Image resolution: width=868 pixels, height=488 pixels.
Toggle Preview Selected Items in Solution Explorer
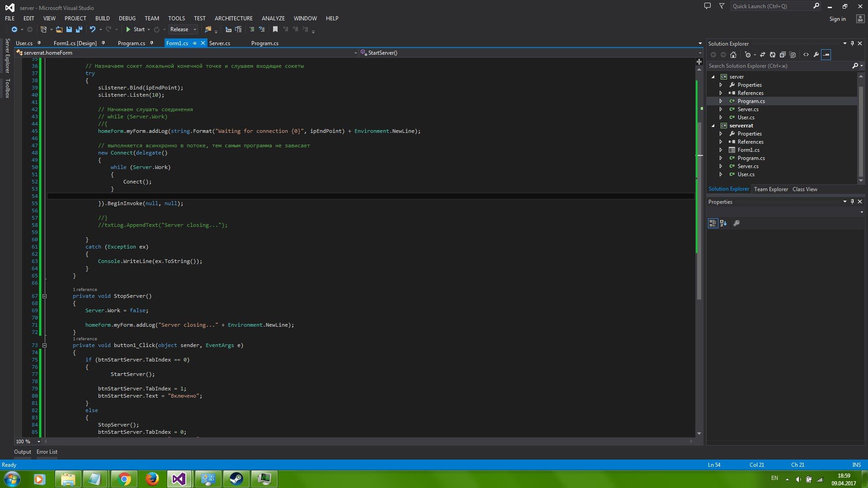[x=826, y=55]
